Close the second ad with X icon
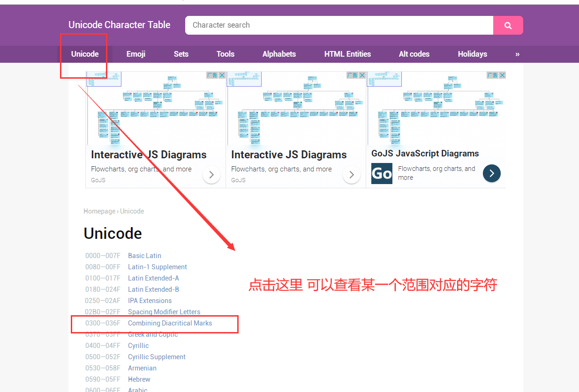This screenshot has width=579, height=392. [362, 75]
